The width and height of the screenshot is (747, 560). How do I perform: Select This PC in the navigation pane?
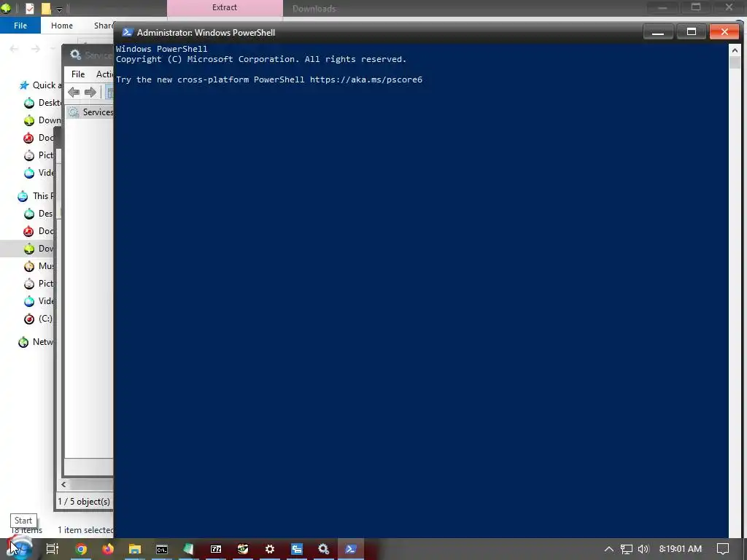coord(36,195)
